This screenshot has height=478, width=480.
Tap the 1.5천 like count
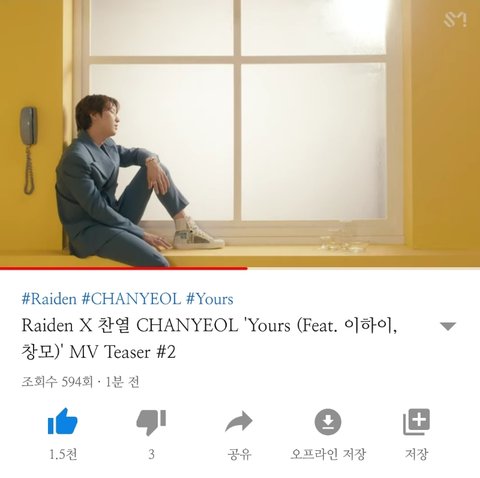tap(63, 454)
